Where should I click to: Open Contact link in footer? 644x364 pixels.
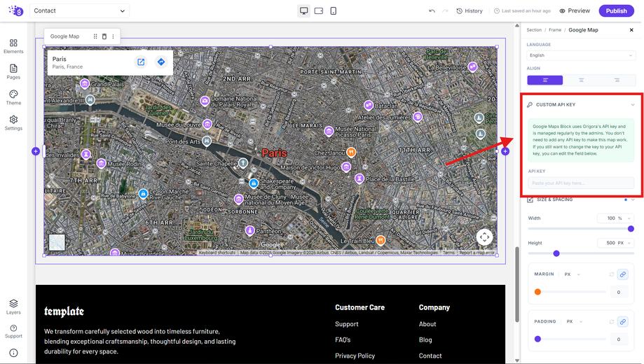[430, 356]
